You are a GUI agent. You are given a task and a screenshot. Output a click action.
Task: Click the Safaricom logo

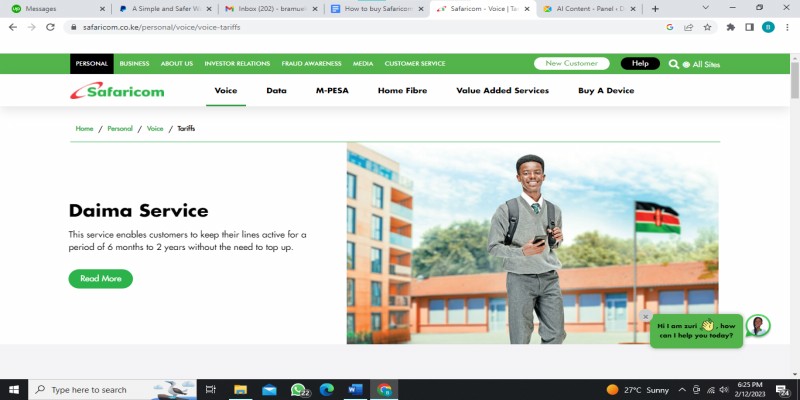pyautogui.click(x=117, y=91)
